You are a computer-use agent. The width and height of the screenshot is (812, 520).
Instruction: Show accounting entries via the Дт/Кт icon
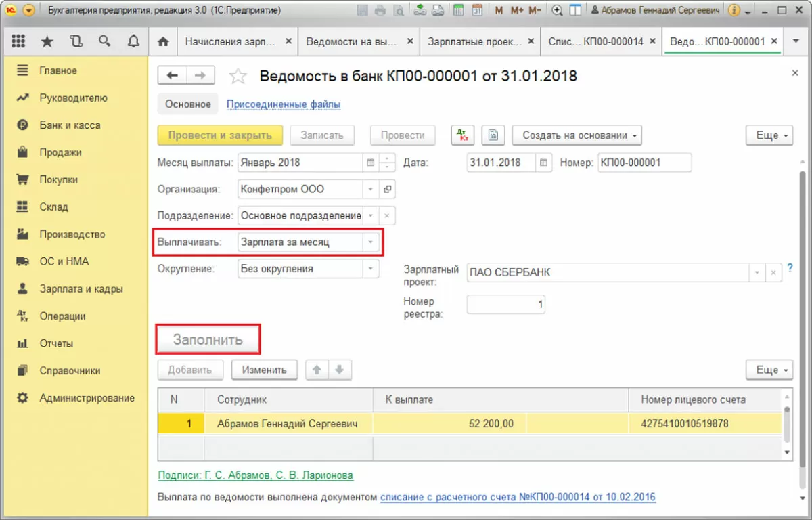click(x=463, y=135)
